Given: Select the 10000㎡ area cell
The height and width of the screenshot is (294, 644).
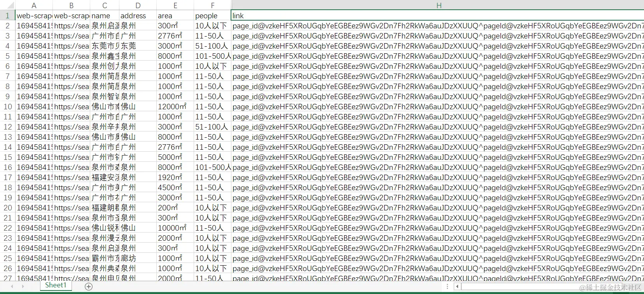Looking at the screenshot, I should (x=175, y=228).
